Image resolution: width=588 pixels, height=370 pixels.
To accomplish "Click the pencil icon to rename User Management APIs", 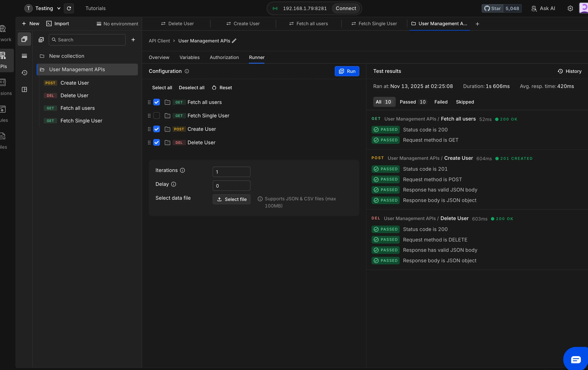I will point(234,41).
